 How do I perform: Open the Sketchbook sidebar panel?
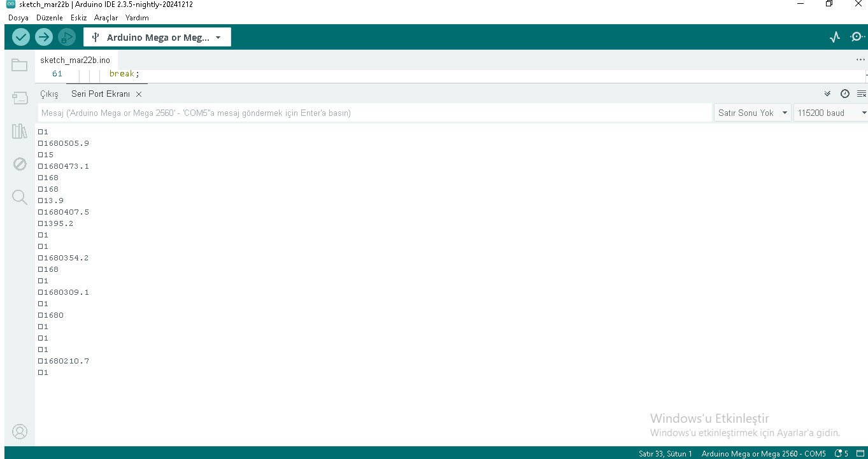(x=19, y=65)
